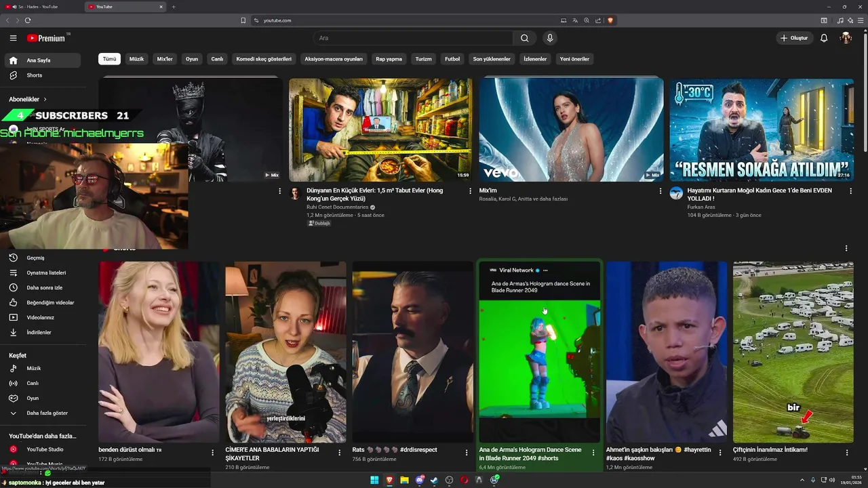Open İndirilenler downloads in sidebar
Image resolution: width=868 pixels, height=488 pixels.
[x=43, y=332]
